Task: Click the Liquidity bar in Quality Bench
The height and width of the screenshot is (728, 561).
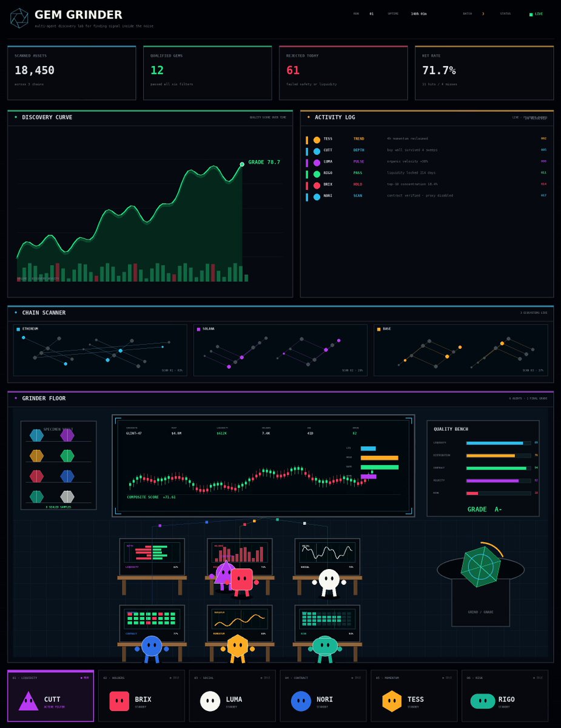Action: pos(499,443)
